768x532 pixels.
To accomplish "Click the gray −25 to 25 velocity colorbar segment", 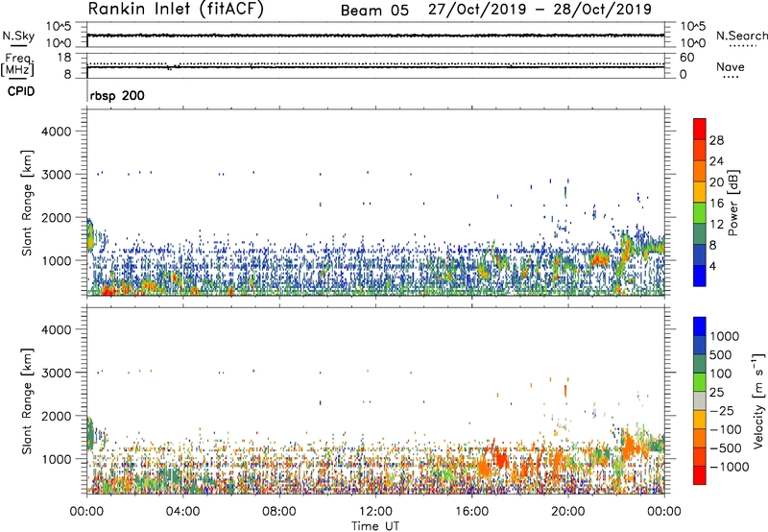I will coord(700,400).
